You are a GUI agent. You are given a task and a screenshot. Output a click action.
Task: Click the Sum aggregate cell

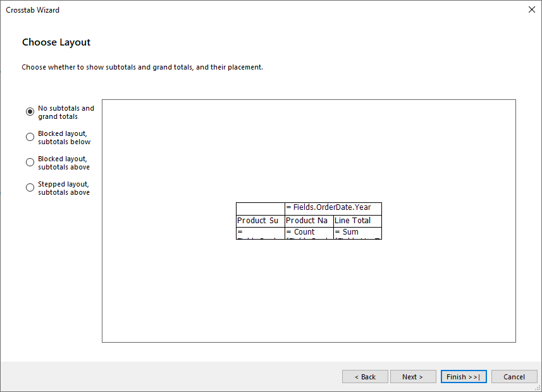[x=356, y=233]
